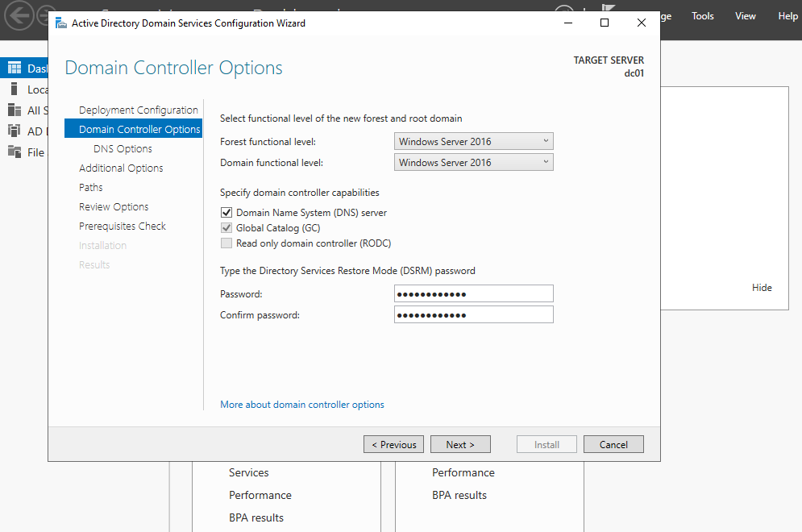Maximize the configuration wizard window
This screenshot has height=532, width=802.
pos(604,23)
